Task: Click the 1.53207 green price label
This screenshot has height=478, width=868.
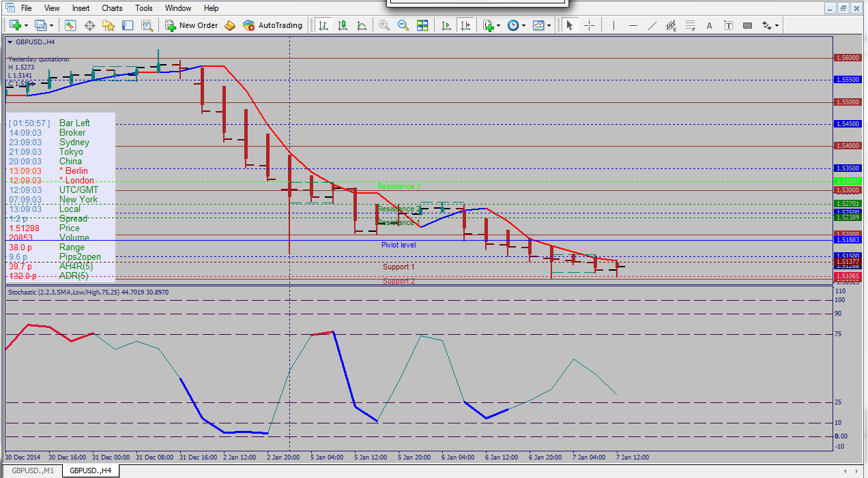Action: click(x=847, y=181)
